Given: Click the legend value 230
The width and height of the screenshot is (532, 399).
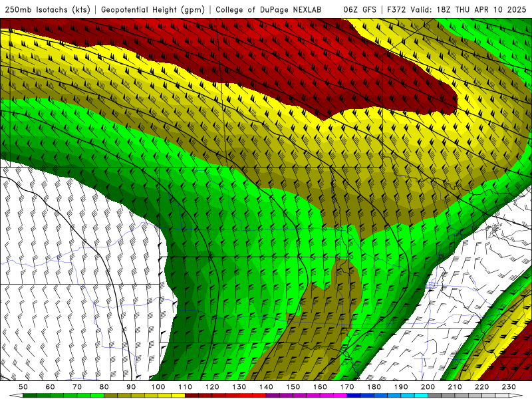Looking at the screenshot, I should (509, 387).
